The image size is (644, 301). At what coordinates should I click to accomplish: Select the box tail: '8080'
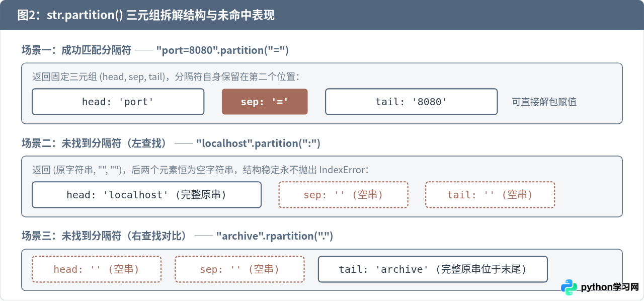(412, 102)
